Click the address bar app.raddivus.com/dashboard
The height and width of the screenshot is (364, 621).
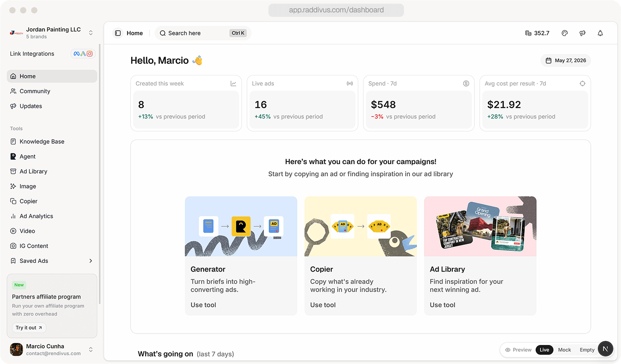coord(336,10)
